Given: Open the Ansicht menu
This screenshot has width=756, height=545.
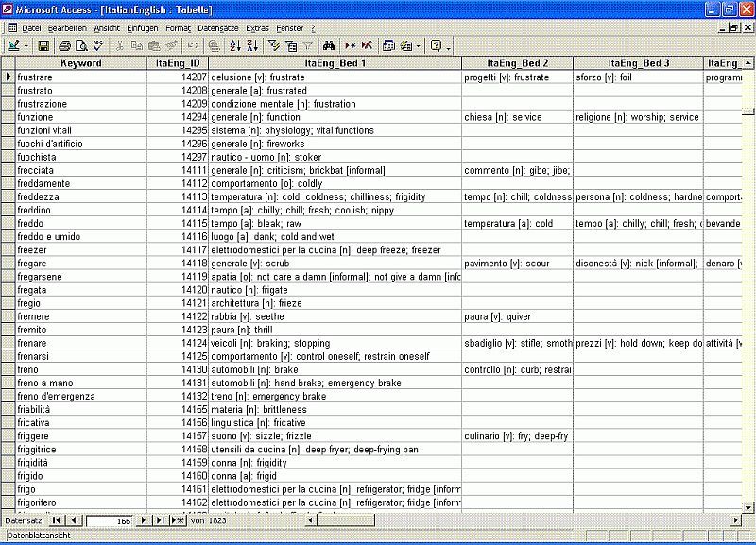Looking at the screenshot, I should coord(107,28).
